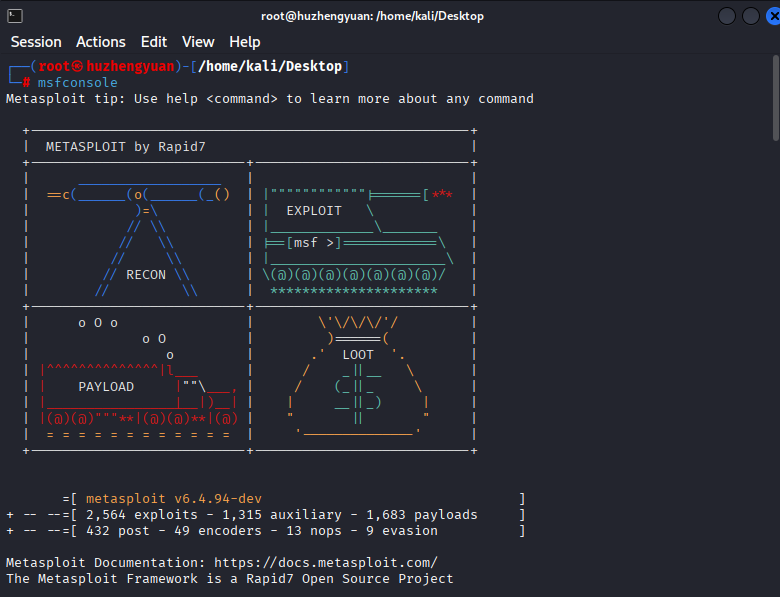Open the Edit menu

coord(154,42)
